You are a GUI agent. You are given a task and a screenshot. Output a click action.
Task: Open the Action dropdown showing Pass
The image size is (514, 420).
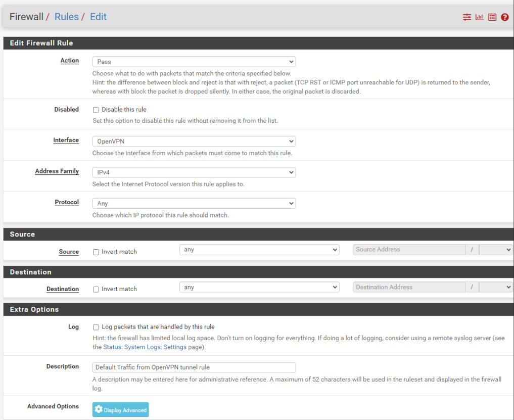coord(194,62)
